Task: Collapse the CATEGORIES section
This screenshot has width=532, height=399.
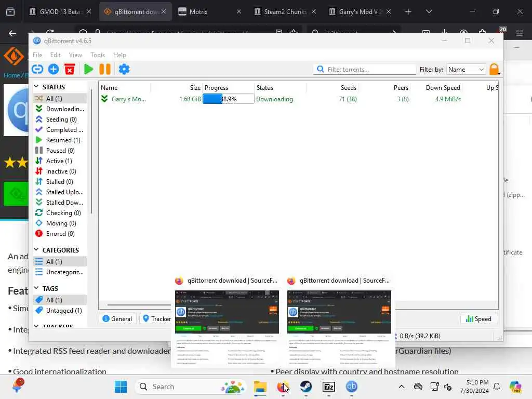Action: (36, 250)
